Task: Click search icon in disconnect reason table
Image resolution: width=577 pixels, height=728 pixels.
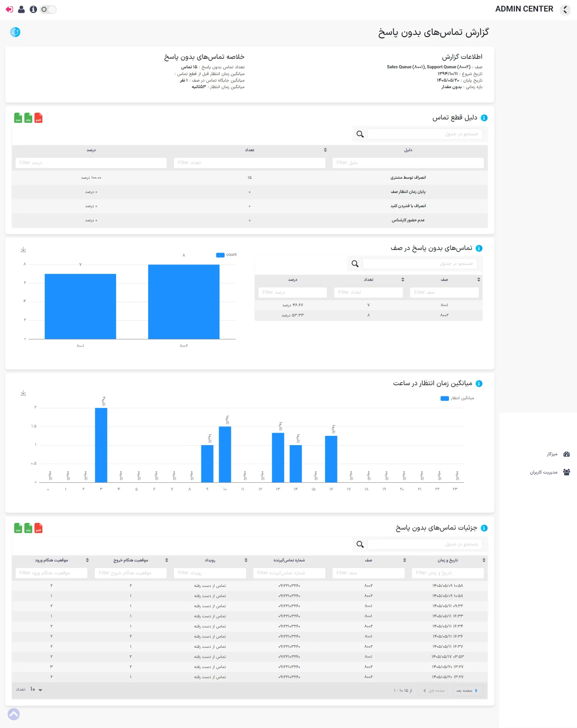Action: (x=360, y=134)
